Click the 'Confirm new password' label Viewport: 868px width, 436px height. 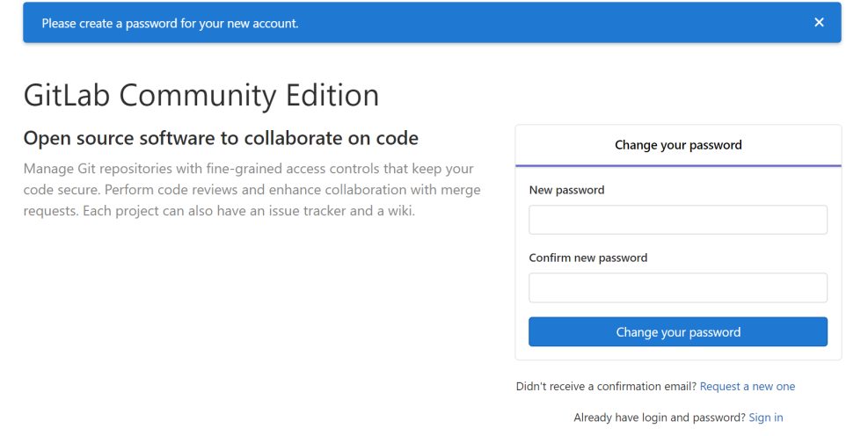587,258
